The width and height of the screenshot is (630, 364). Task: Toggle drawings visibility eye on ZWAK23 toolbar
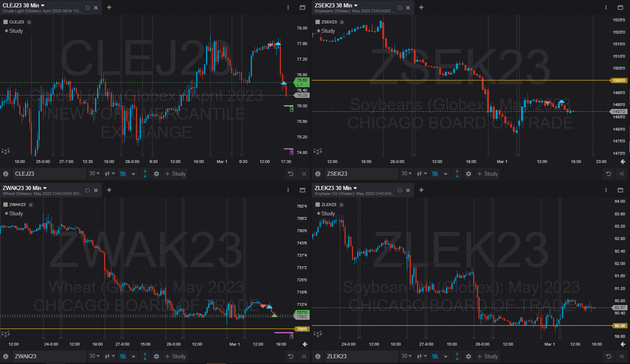pyautogui.click(x=123, y=356)
